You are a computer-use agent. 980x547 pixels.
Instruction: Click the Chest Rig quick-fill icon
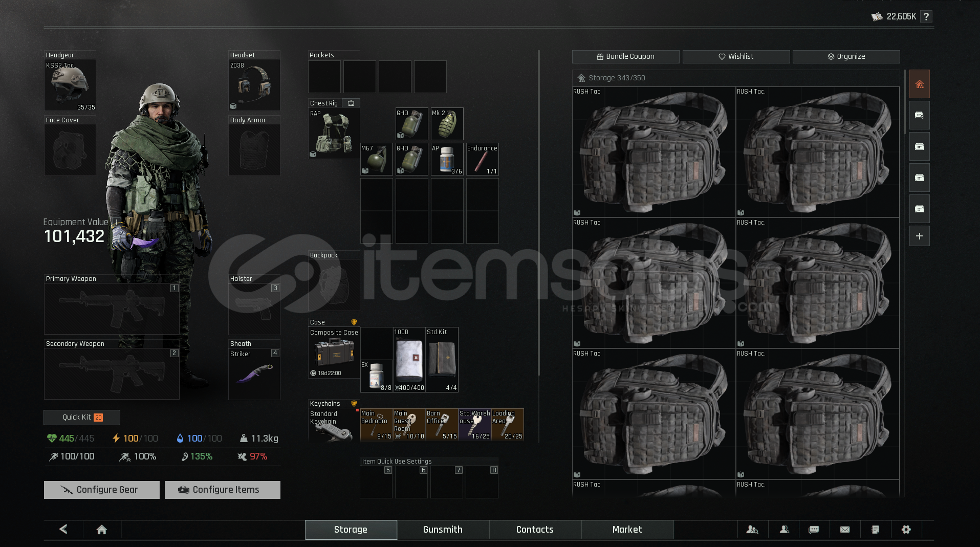[351, 103]
